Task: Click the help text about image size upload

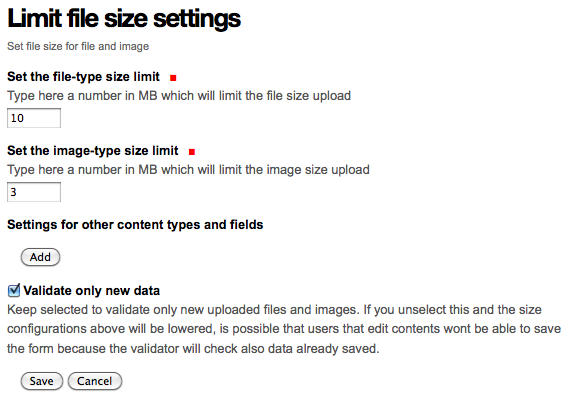Action: (x=189, y=170)
